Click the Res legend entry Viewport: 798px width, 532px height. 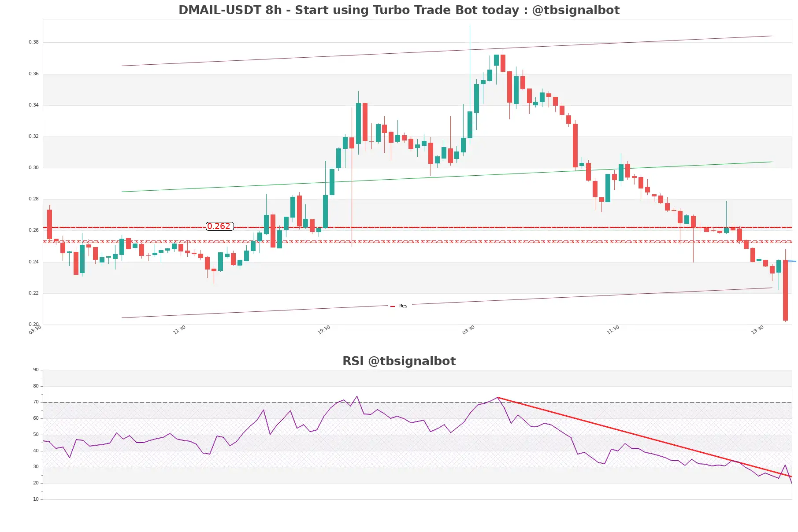399,306
